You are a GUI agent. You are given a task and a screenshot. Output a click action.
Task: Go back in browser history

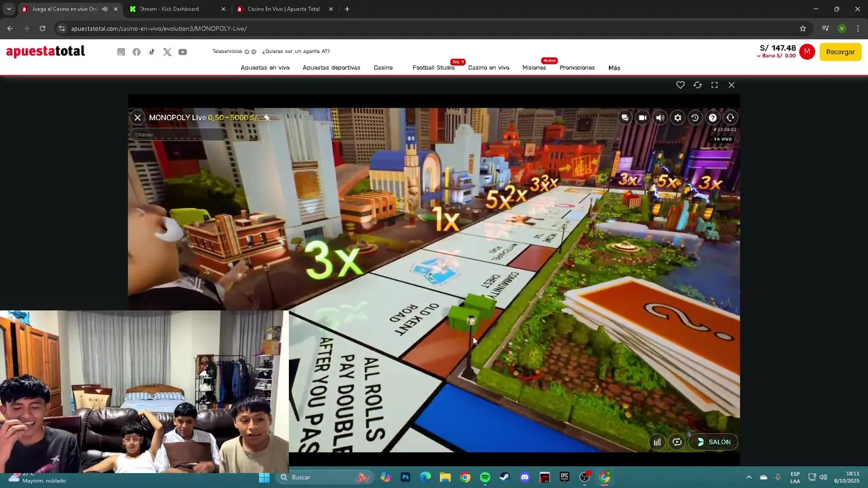click(9, 28)
